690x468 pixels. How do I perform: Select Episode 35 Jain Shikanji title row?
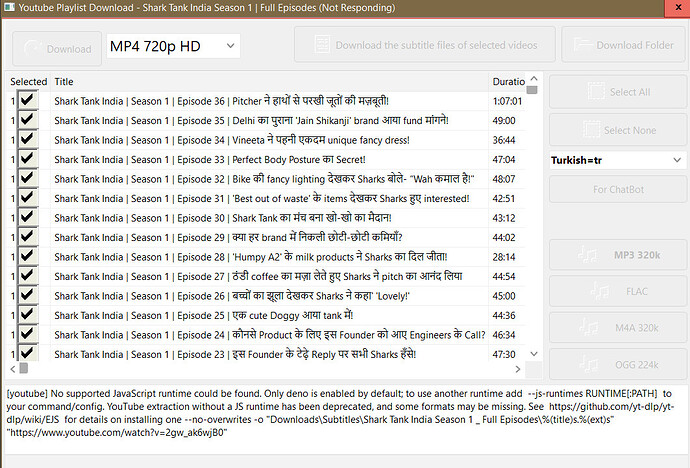click(251, 121)
